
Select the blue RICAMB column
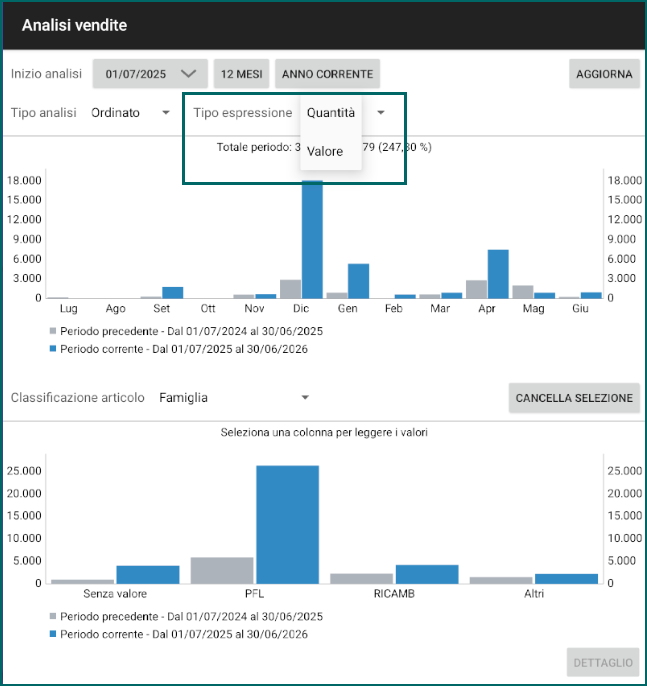[427, 574]
